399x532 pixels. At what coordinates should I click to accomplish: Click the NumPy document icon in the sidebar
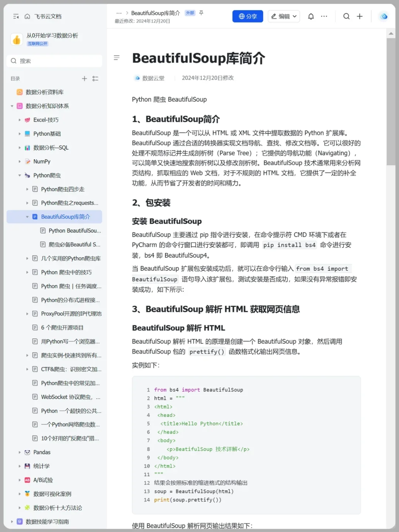[27, 161]
